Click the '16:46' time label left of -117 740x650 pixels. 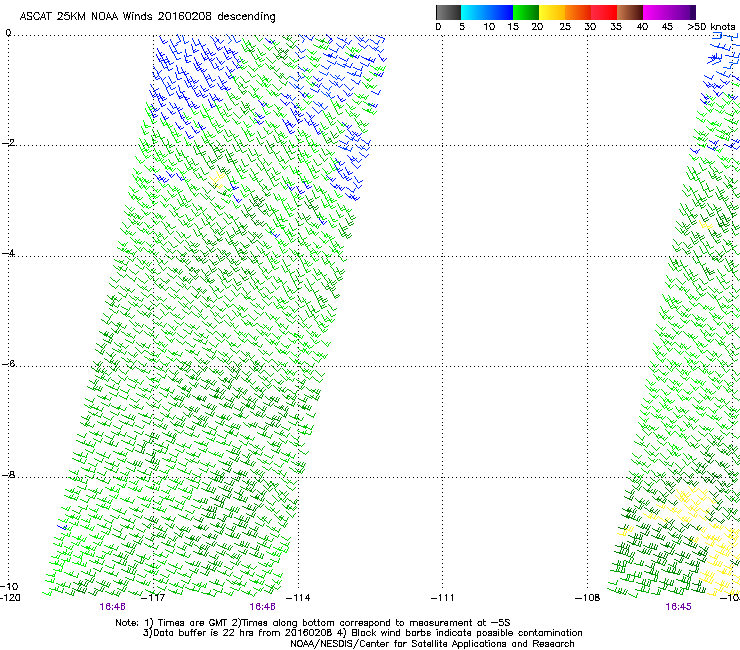112,607
